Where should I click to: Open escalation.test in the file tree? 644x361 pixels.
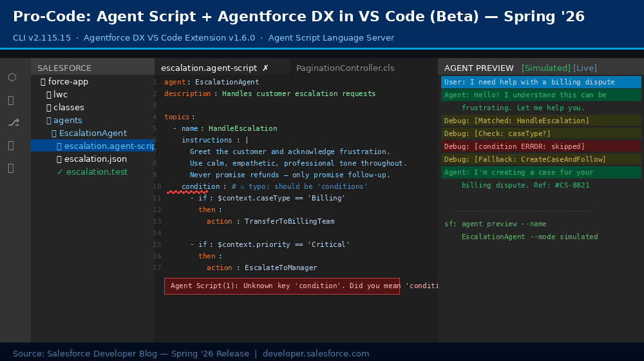tap(97, 172)
